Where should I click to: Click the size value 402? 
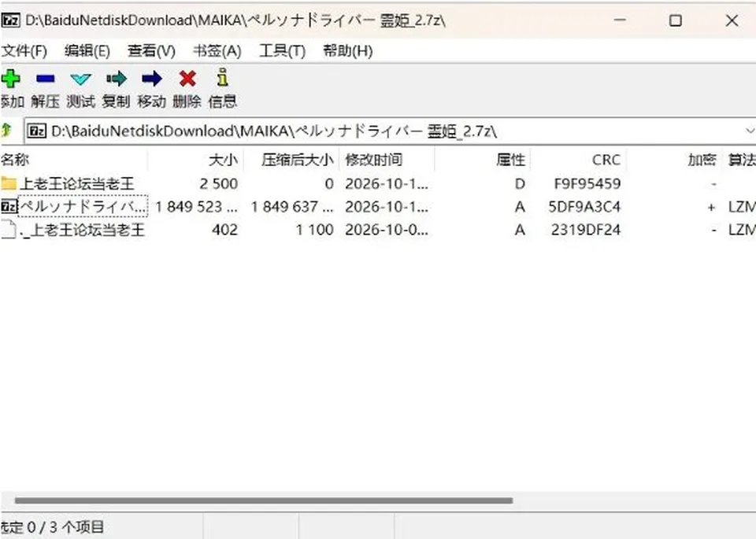(224, 230)
